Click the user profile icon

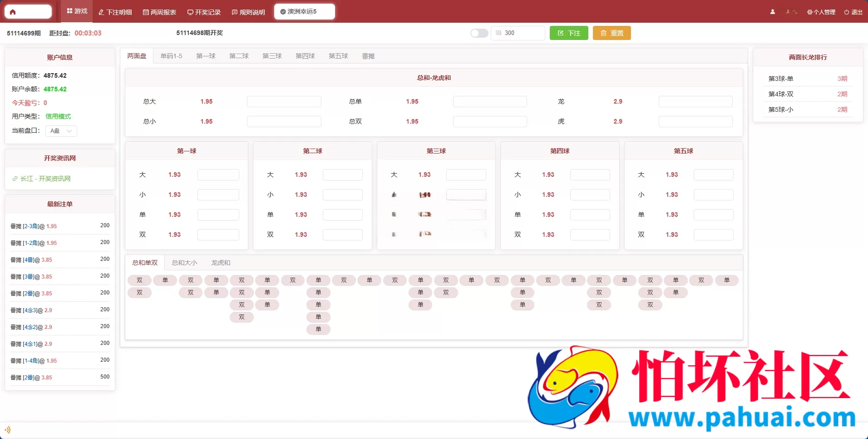(773, 12)
